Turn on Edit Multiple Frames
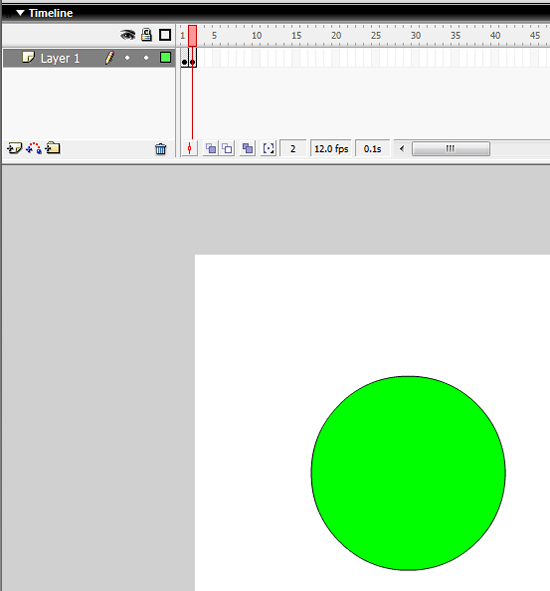This screenshot has height=591, width=550. pyautogui.click(x=248, y=149)
